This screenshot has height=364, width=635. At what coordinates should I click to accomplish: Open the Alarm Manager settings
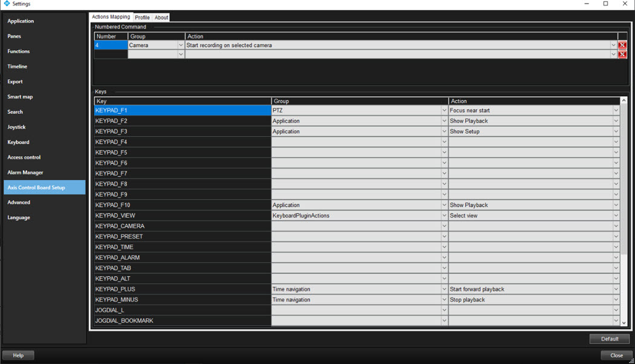pyautogui.click(x=25, y=172)
